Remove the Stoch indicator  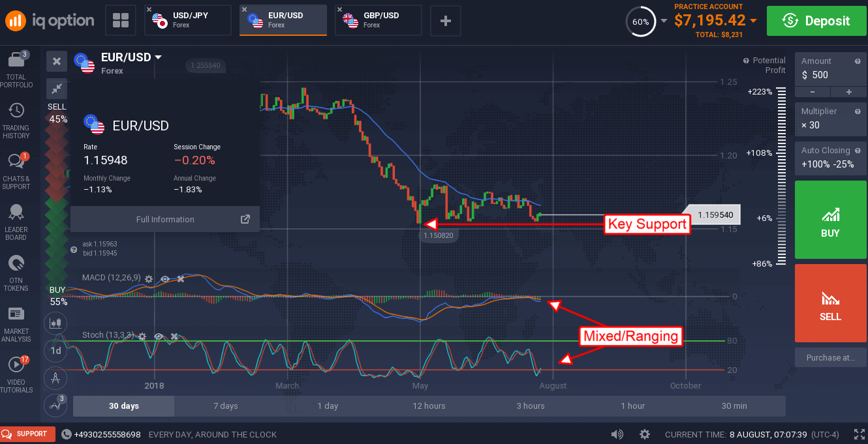(174, 336)
